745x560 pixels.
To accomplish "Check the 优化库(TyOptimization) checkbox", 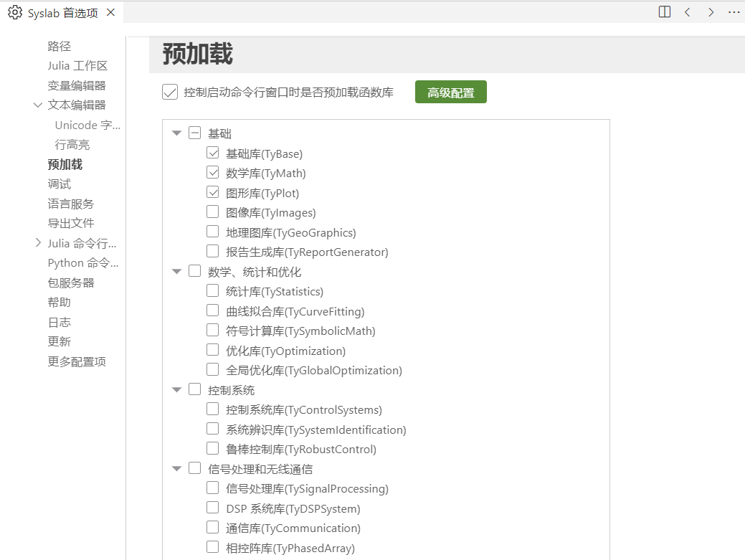I will tap(213, 350).
